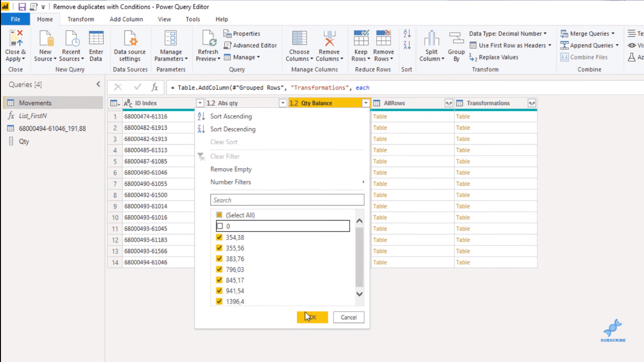Image resolution: width=644 pixels, height=362 pixels.
Task: Close the Qty Balance filter dropdown arrow
Action: point(366,103)
